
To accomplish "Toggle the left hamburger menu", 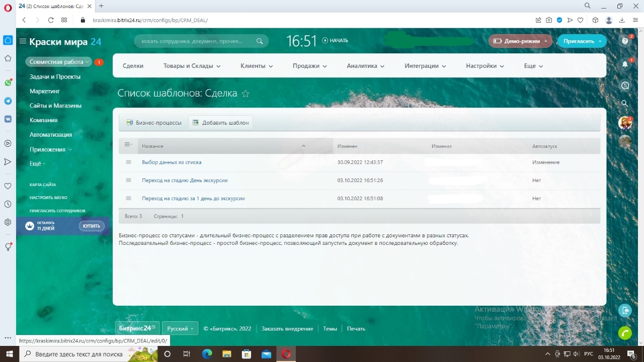I will (23, 41).
